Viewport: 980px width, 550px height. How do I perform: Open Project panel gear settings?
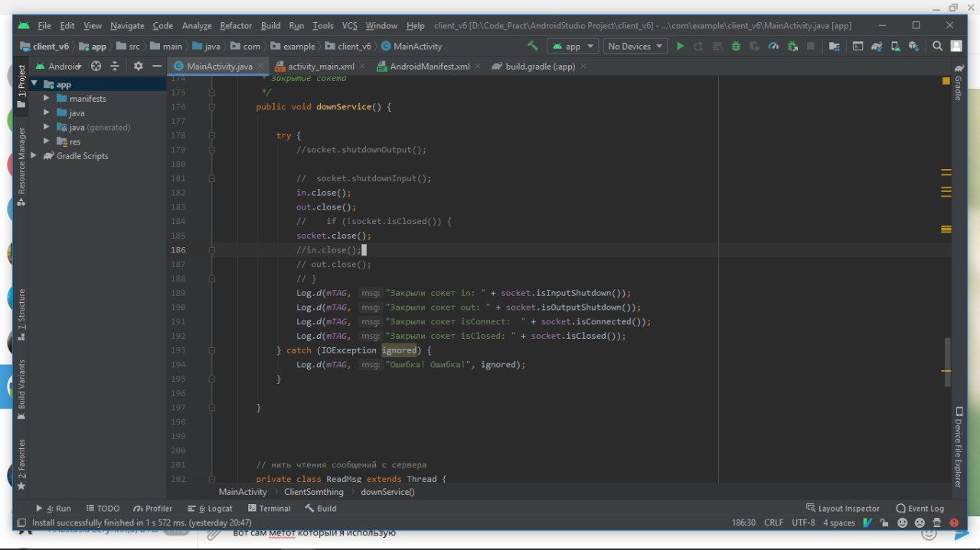139,66
